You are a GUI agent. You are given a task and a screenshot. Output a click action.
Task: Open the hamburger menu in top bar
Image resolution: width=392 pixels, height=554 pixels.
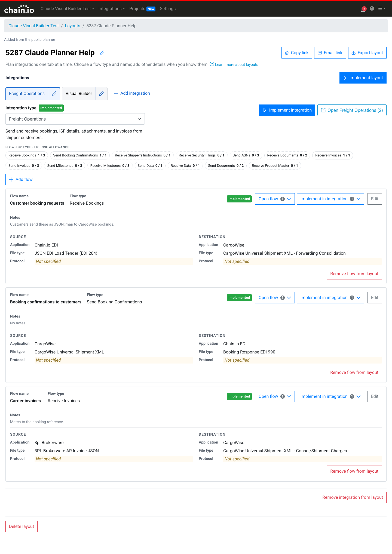pyautogui.click(x=382, y=9)
